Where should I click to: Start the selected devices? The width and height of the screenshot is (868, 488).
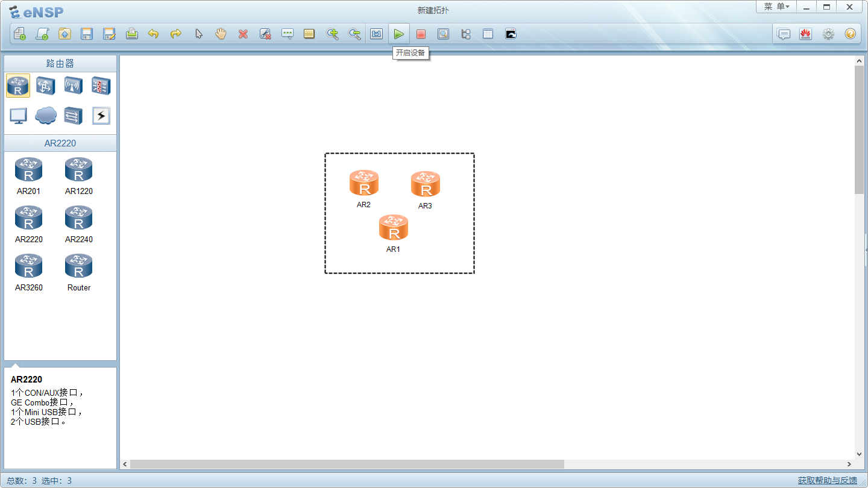[x=398, y=34]
